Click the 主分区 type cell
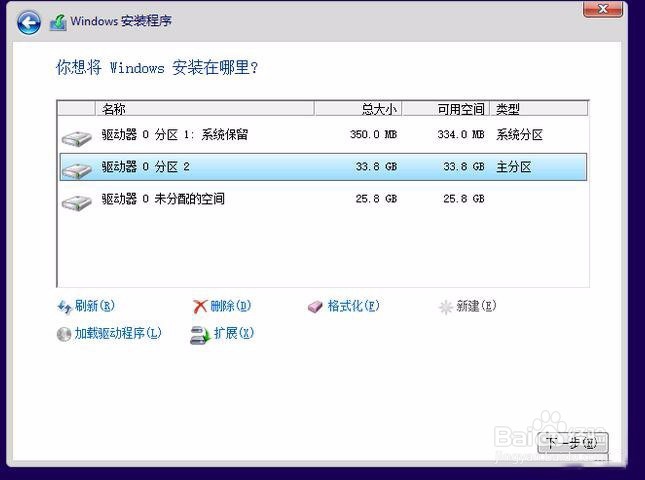645x480 pixels. click(x=514, y=167)
